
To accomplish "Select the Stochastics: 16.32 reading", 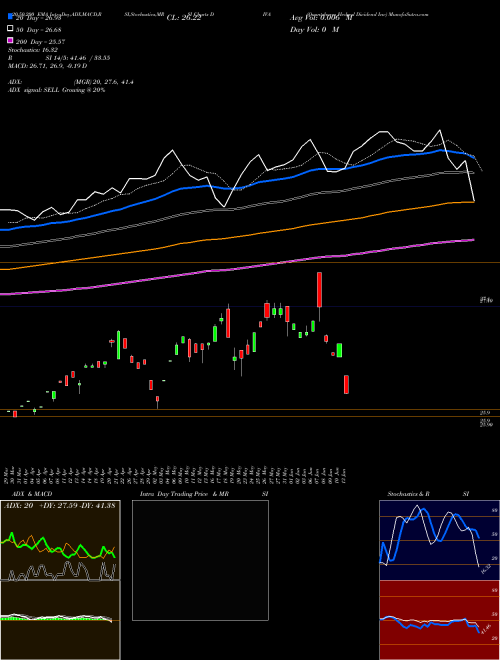I will click(33, 50).
